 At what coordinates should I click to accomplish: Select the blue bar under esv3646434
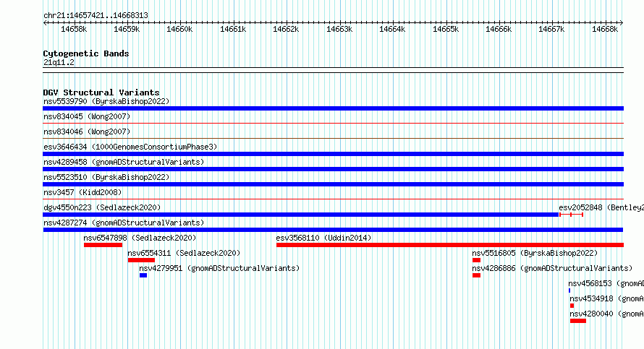(333, 154)
